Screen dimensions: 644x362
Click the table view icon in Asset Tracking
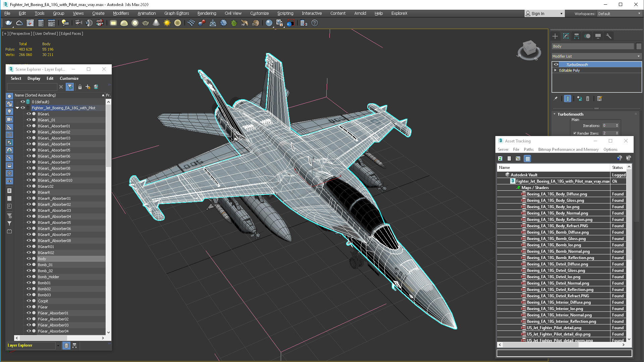click(528, 159)
